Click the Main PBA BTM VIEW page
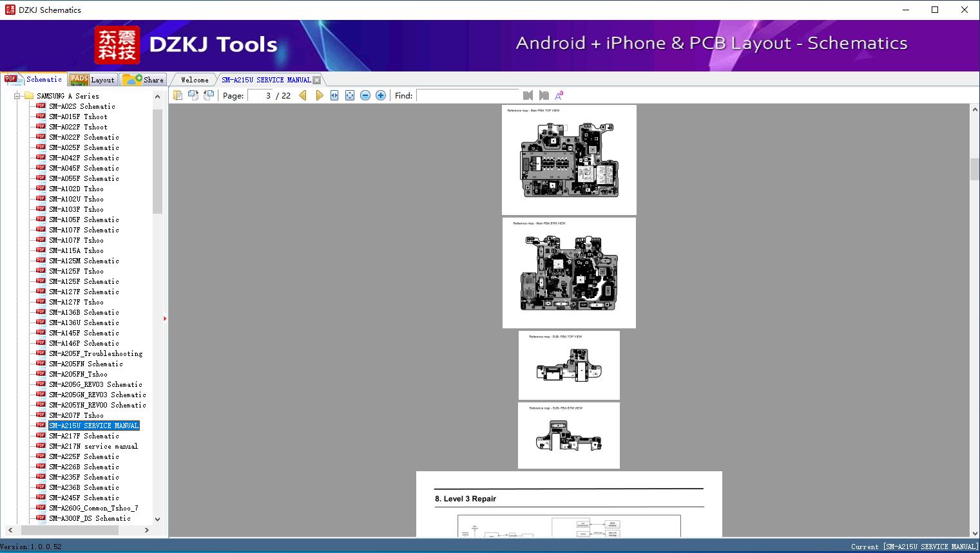The width and height of the screenshot is (980, 553). click(569, 273)
